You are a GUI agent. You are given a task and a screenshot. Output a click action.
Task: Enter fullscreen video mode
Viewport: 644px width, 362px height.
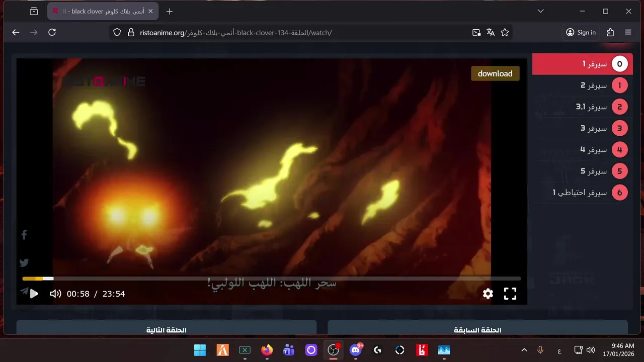[510, 294]
